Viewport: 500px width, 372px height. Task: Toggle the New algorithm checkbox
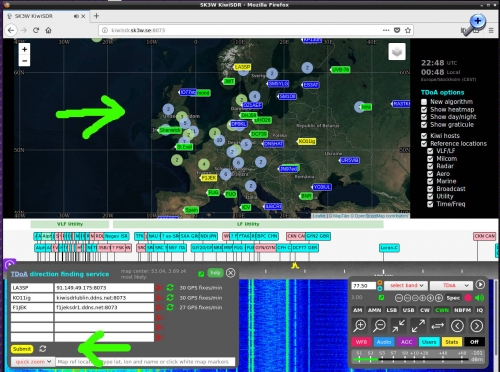click(424, 102)
